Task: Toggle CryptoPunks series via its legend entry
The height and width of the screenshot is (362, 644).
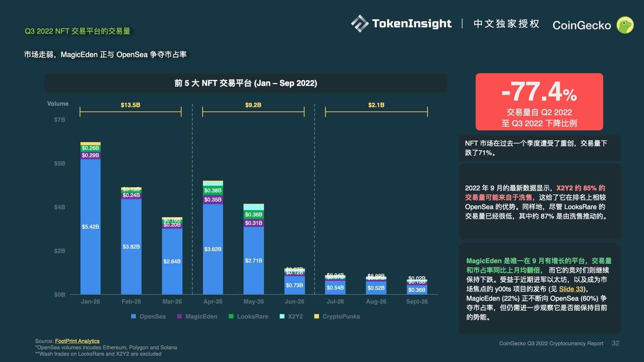Action: tap(341, 316)
